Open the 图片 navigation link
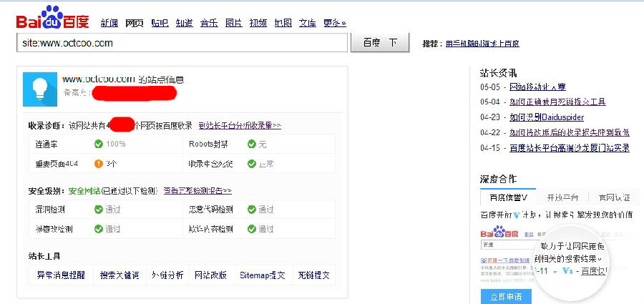Image resolution: width=644 pixels, height=304 pixels. 234,23
